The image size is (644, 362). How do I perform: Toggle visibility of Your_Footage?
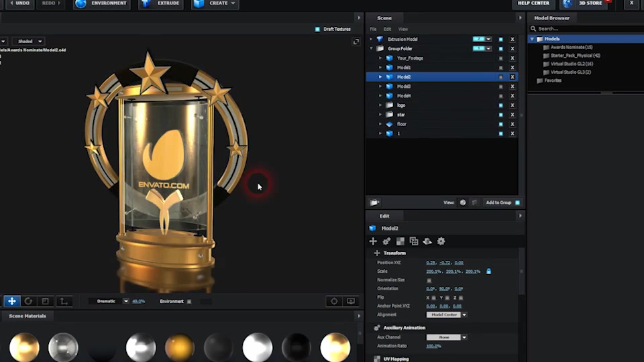click(500, 58)
